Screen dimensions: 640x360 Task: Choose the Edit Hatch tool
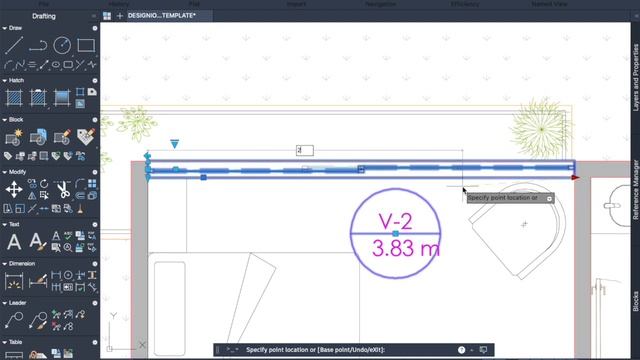coord(38,98)
